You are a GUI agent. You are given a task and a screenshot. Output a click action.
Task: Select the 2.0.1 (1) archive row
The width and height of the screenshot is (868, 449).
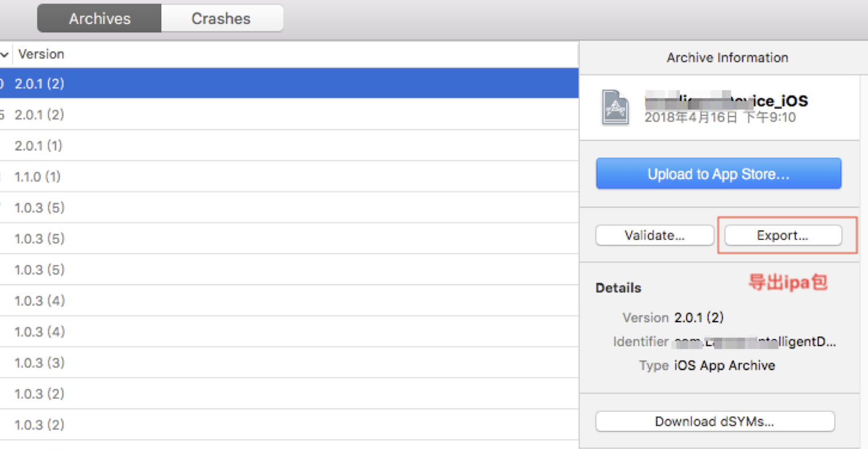(289, 145)
